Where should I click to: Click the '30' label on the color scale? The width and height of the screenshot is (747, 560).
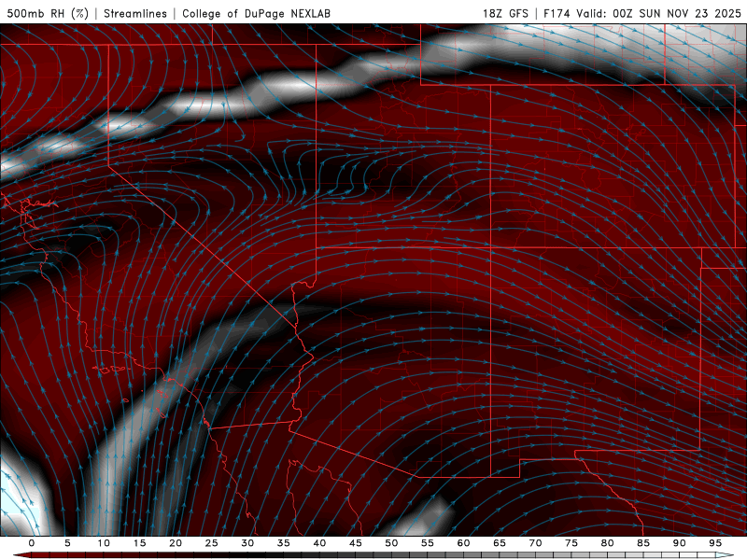(x=247, y=543)
